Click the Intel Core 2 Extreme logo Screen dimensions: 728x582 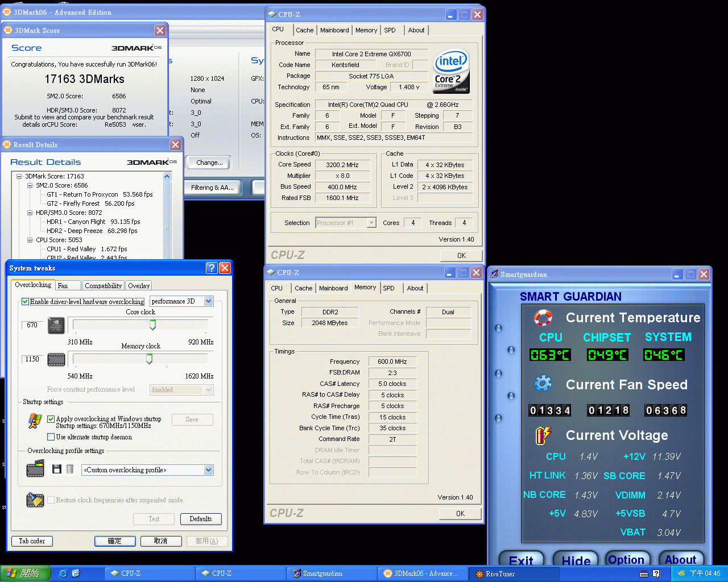(x=451, y=72)
